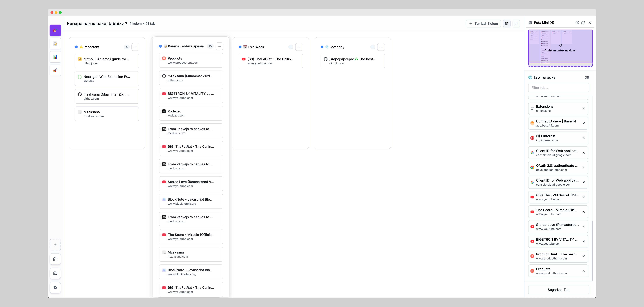This screenshot has width=644, height=307.
Task: Open Kodezet card
Action: click(x=191, y=113)
